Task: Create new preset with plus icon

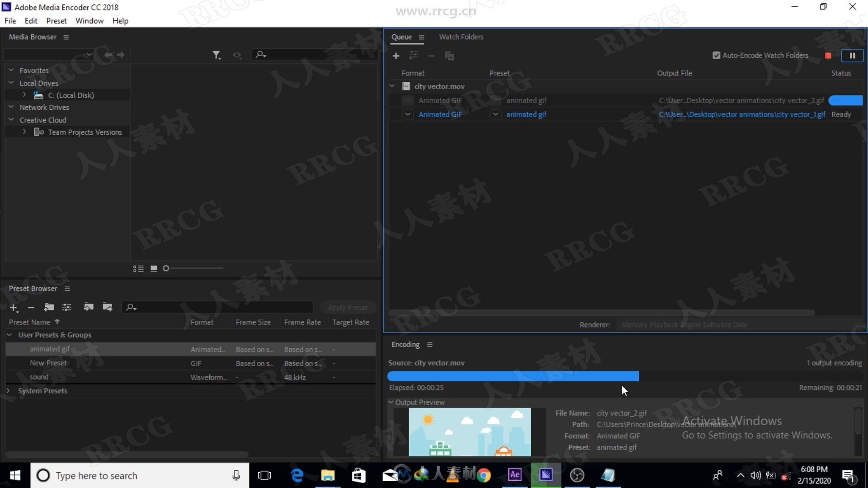Action: click(14, 308)
